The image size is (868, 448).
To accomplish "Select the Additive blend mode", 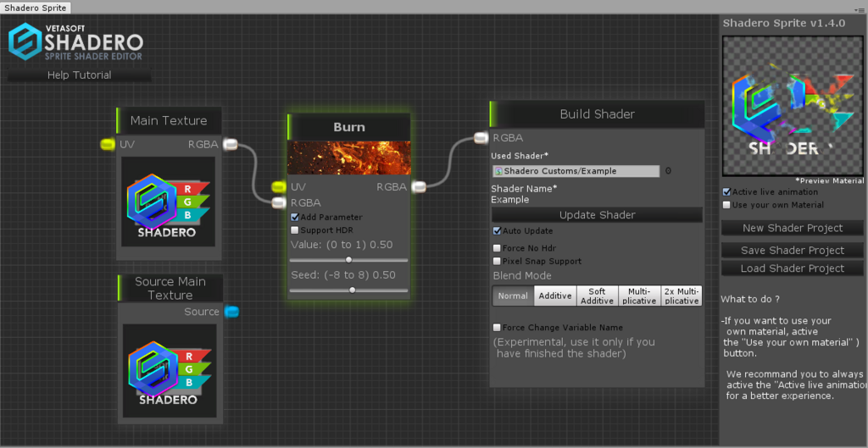I will 555,296.
